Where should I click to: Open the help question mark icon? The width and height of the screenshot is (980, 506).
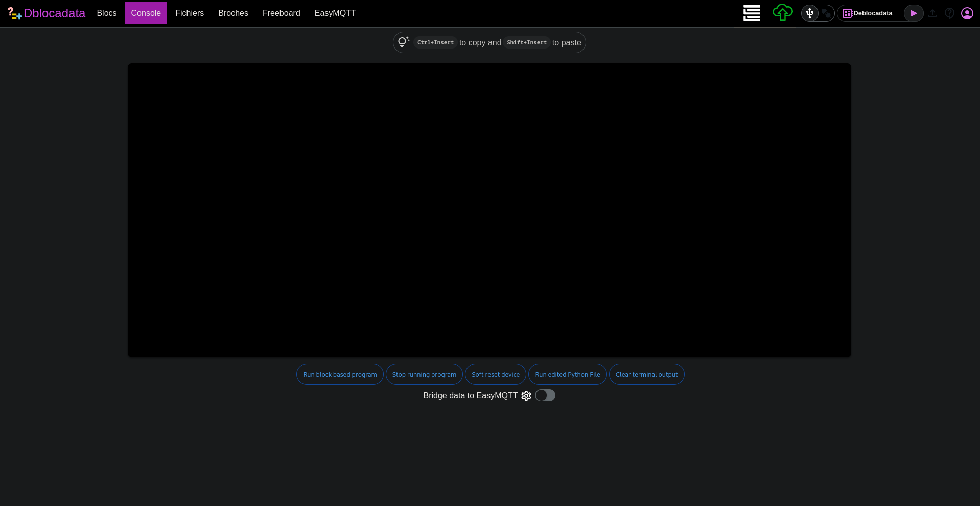[x=949, y=13]
